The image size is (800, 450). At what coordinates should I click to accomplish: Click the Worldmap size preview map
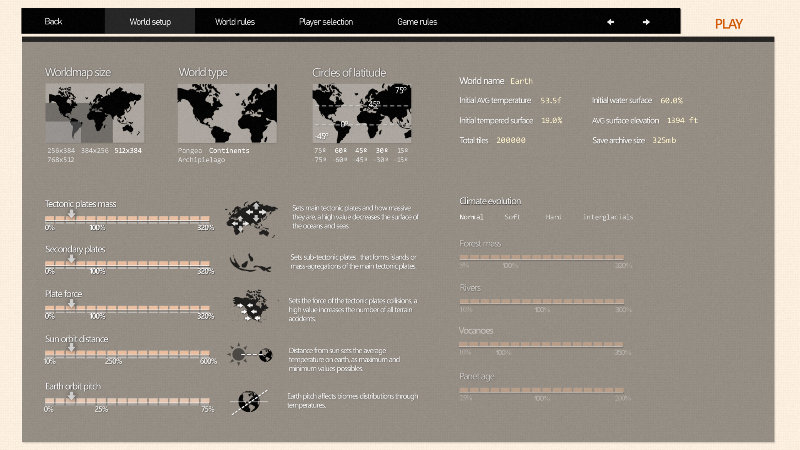[x=94, y=113]
